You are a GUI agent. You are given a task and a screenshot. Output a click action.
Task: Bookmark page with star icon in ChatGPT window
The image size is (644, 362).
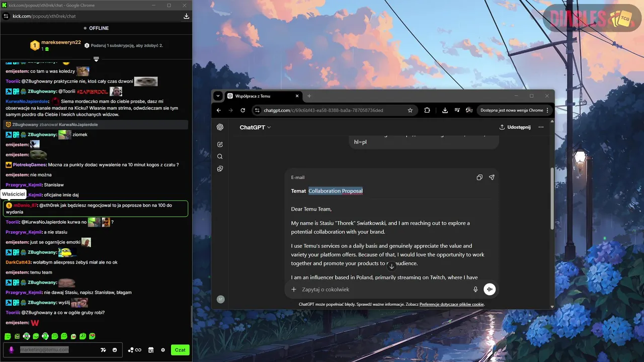click(x=410, y=110)
